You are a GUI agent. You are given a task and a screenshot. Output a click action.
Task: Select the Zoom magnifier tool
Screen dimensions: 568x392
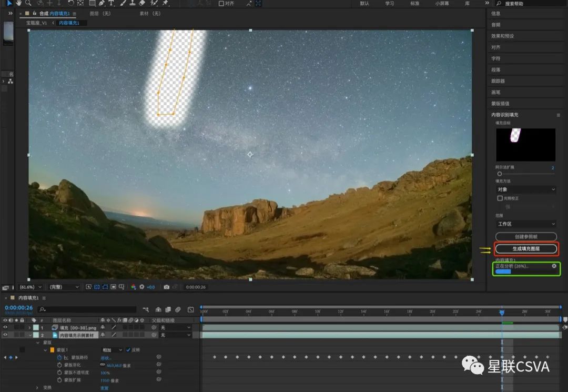28,3
